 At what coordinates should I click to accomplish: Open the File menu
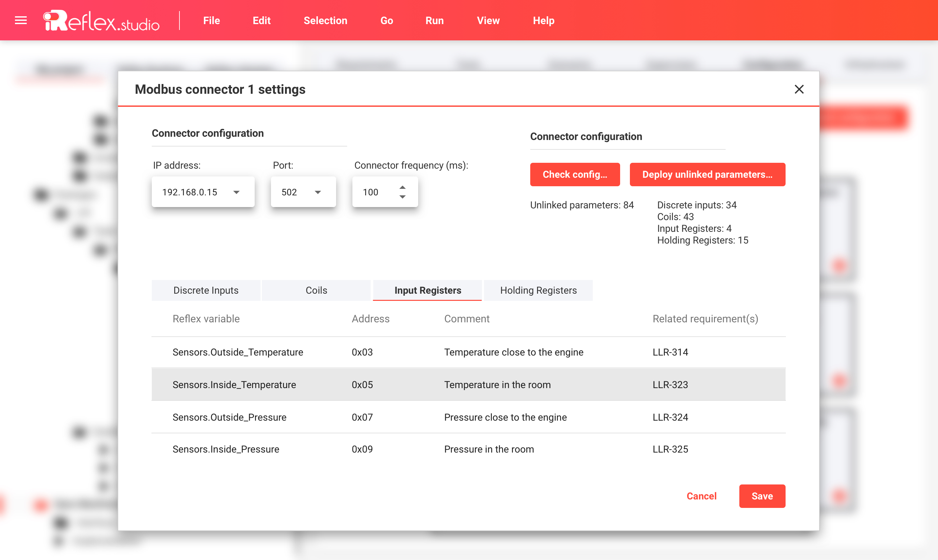click(211, 21)
